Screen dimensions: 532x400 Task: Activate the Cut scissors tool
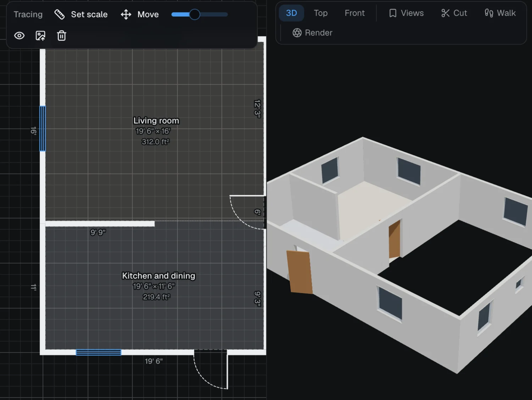pos(454,13)
